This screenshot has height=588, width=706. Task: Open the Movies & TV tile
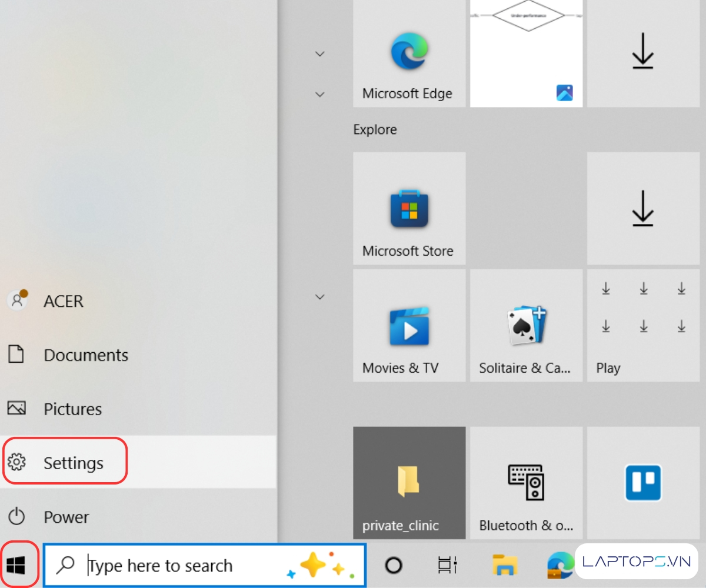coord(409,326)
